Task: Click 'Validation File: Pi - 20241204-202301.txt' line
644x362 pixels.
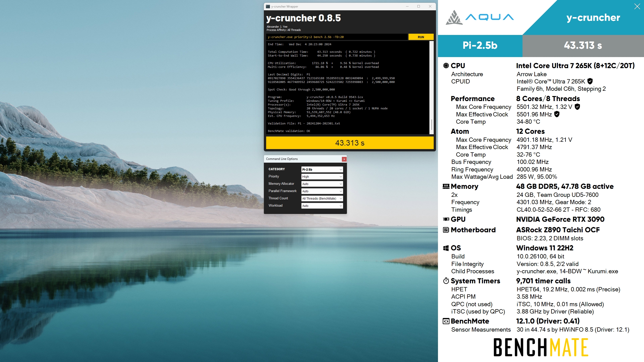Action: coord(304,123)
